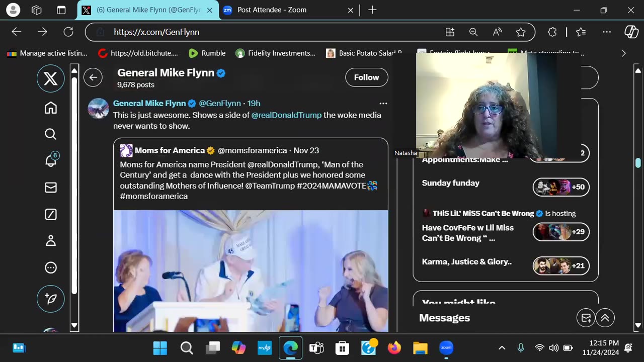644x362 pixels.
Task: Open the Firefox taskbar icon
Action: pyautogui.click(x=394, y=348)
